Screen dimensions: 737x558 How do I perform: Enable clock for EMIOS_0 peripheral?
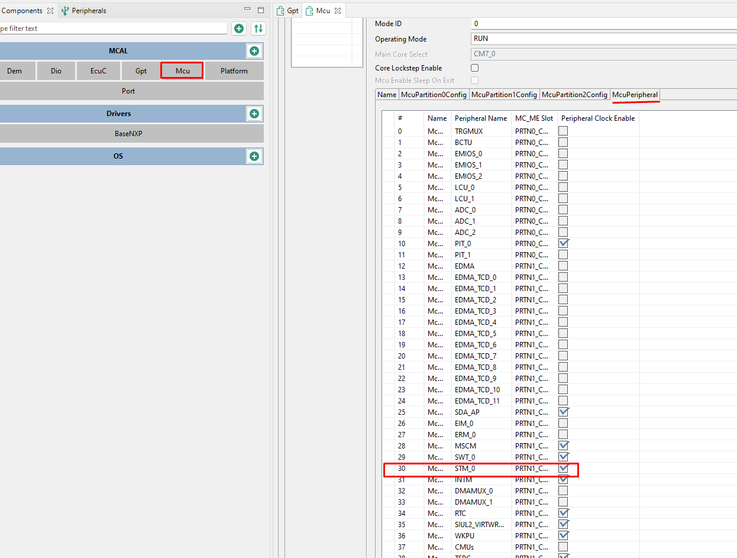tap(563, 154)
